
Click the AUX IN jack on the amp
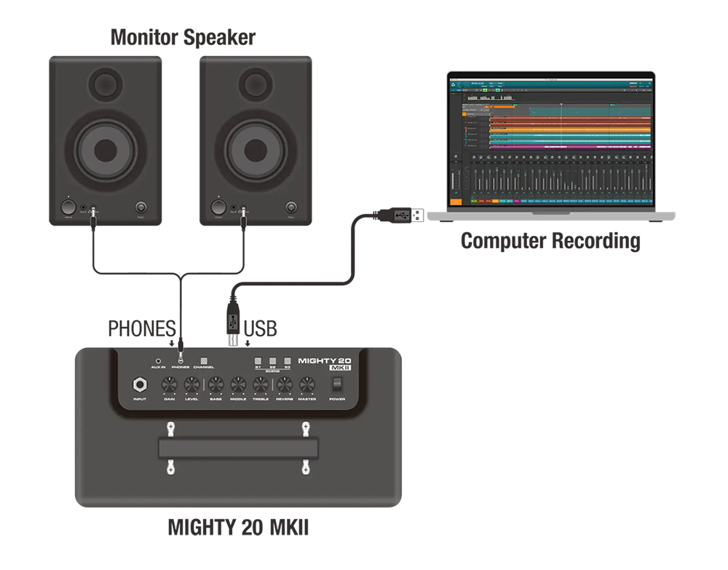pyautogui.click(x=158, y=360)
